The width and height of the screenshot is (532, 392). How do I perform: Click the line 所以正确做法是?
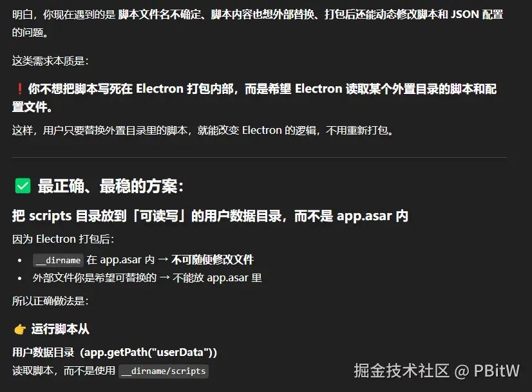(x=50, y=301)
